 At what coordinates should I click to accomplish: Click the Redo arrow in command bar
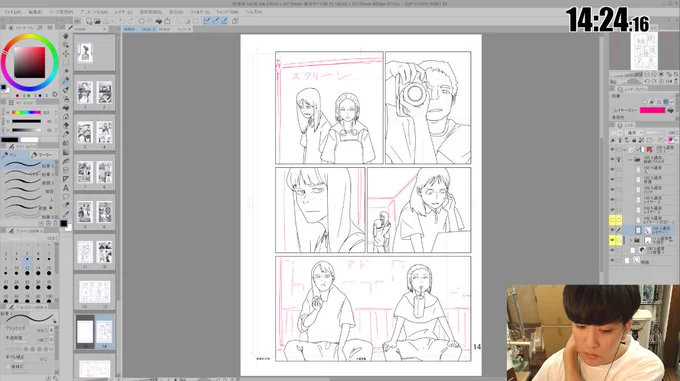(x=131, y=21)
